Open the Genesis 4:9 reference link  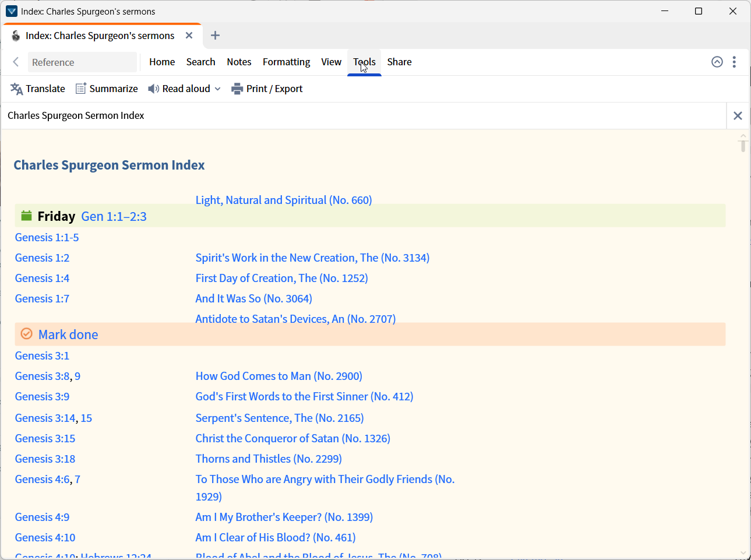click(x=42, y=517)
